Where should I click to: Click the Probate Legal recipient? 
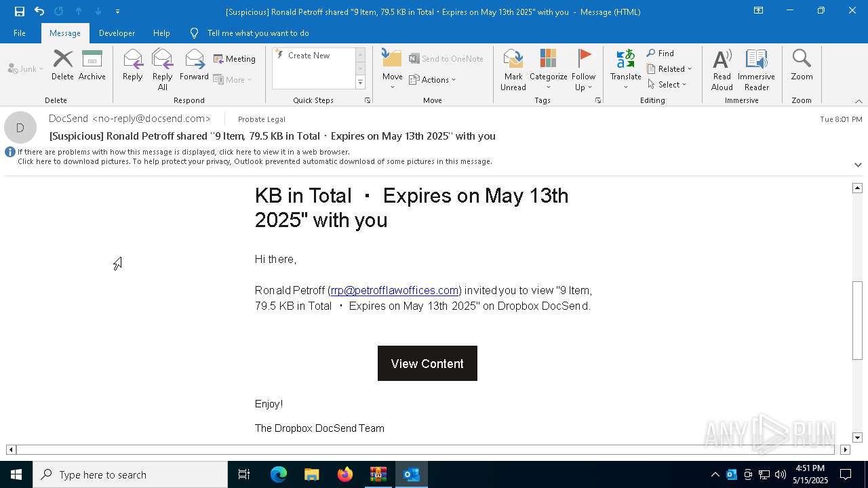click(x=262, y=119)
